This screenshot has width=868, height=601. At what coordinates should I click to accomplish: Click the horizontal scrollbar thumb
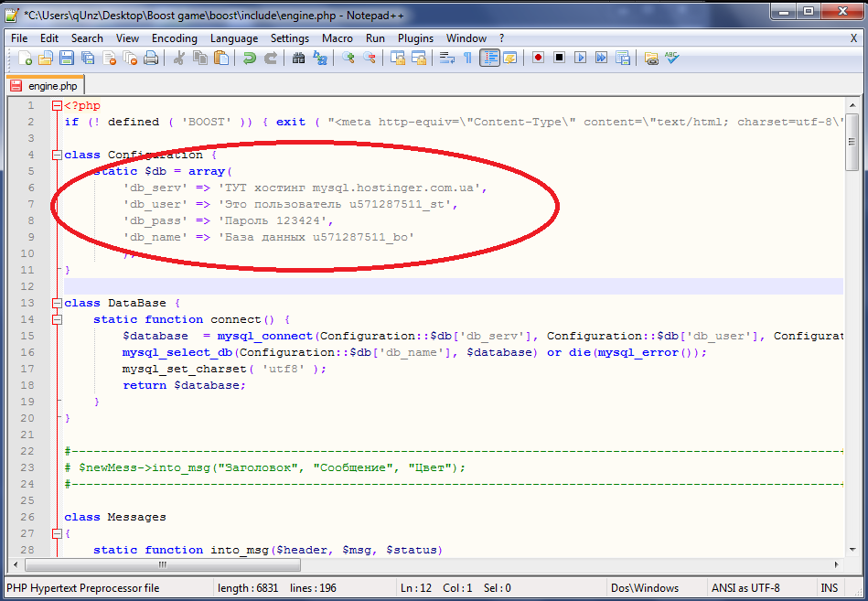(162, 564)
